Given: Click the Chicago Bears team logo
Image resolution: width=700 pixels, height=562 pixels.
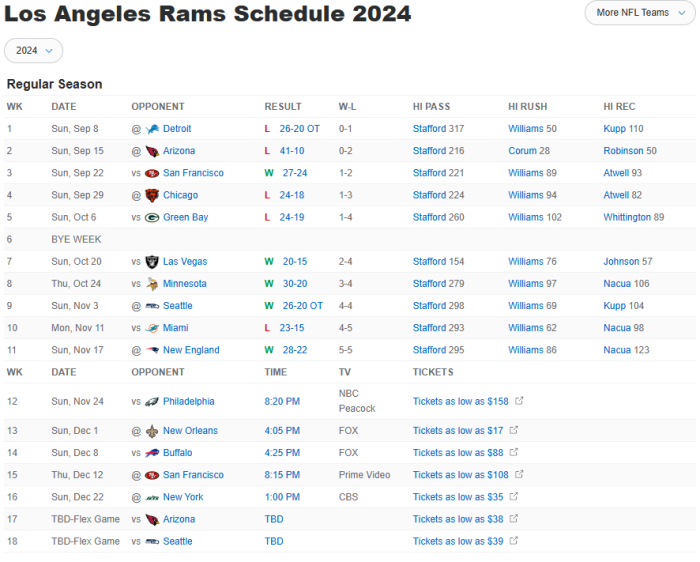Looking at the screenshot, I should tap(152, 195).
